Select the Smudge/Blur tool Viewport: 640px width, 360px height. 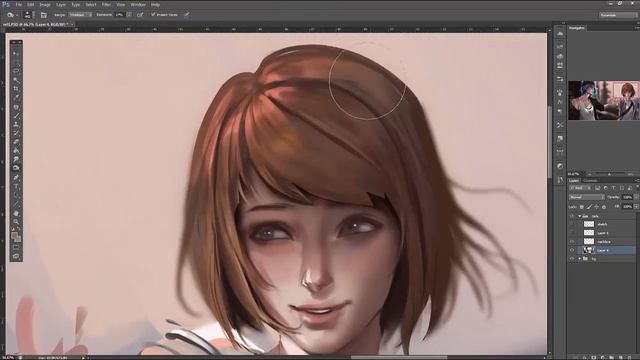(x=16, y=159)
